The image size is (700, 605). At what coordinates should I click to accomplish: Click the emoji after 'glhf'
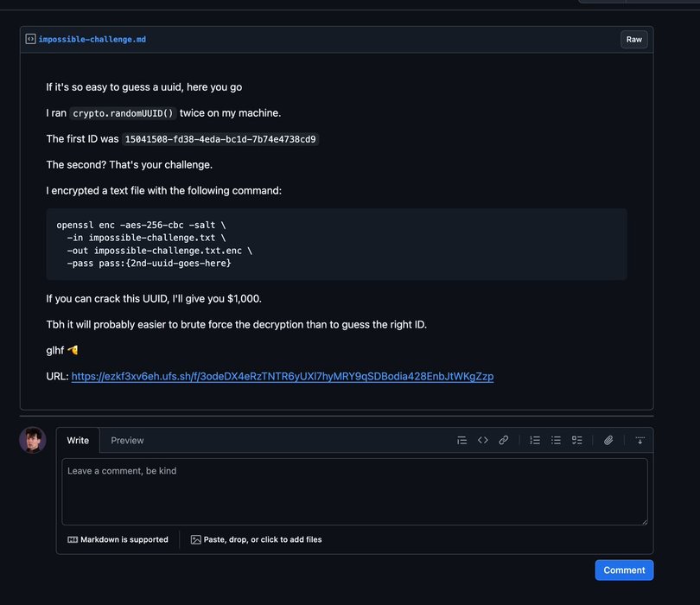coord(73,350)
